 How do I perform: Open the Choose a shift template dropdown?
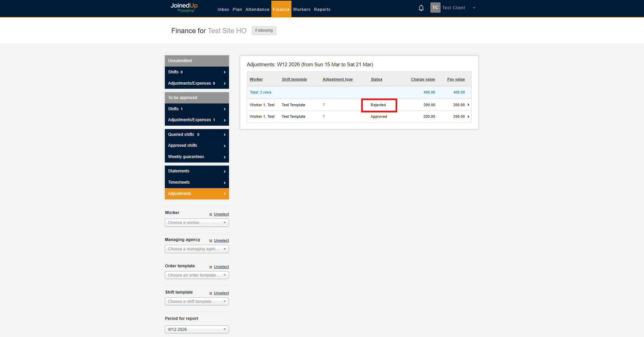point(197,301)
